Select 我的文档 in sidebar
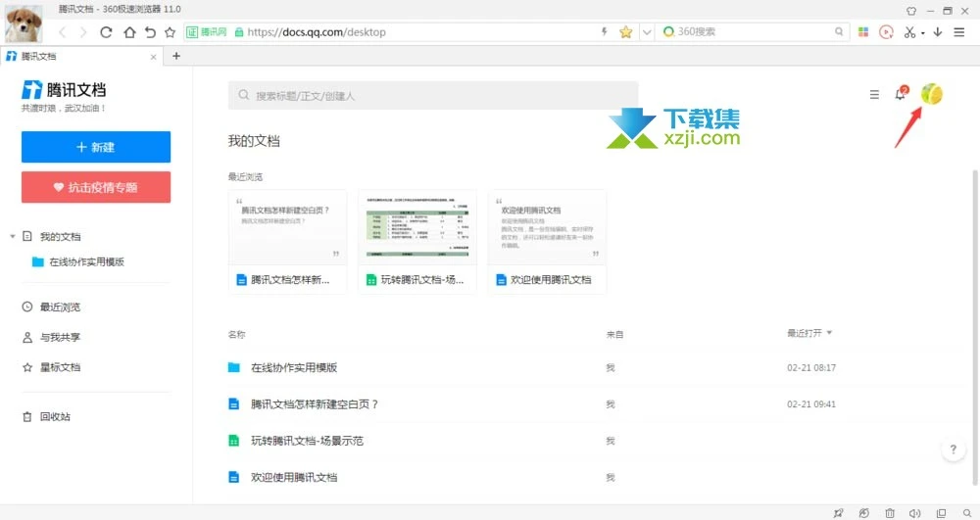 (x=60, y=237)
